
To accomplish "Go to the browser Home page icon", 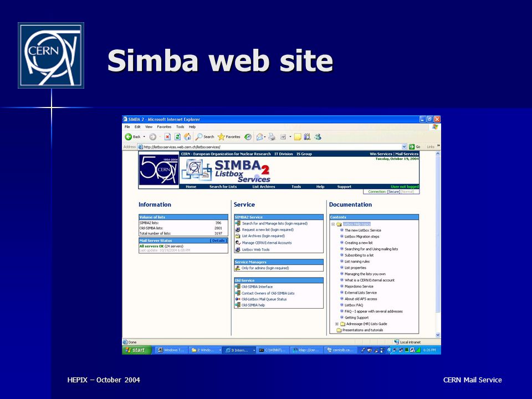I will [187, 137].
